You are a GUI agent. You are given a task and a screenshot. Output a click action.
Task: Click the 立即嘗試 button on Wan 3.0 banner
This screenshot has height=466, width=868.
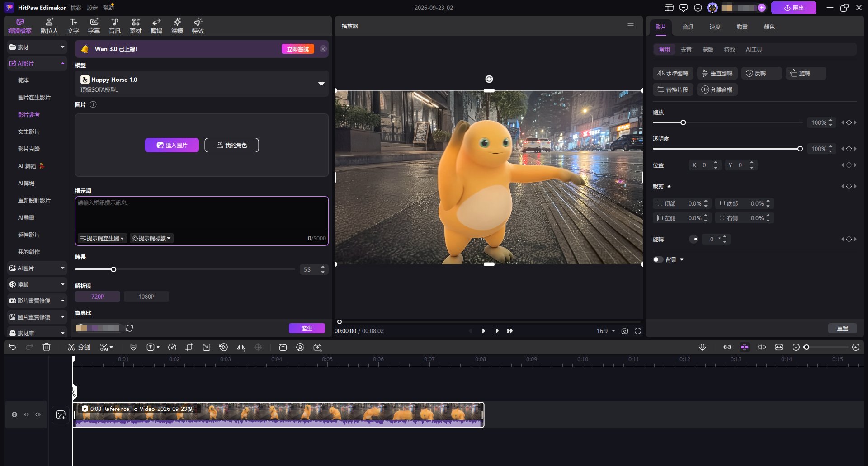pyautogui.click(x=298, y=49)
